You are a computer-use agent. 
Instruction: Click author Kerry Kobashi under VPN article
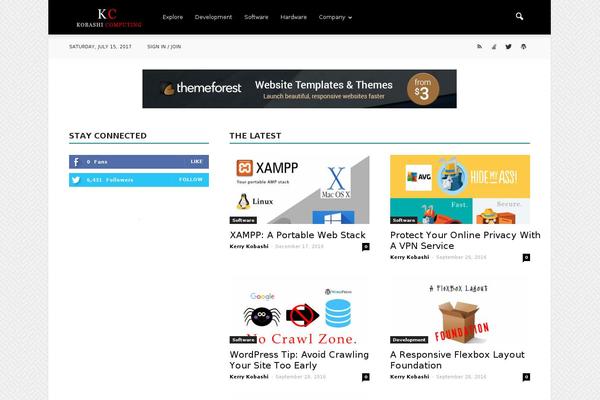[409, 257]
